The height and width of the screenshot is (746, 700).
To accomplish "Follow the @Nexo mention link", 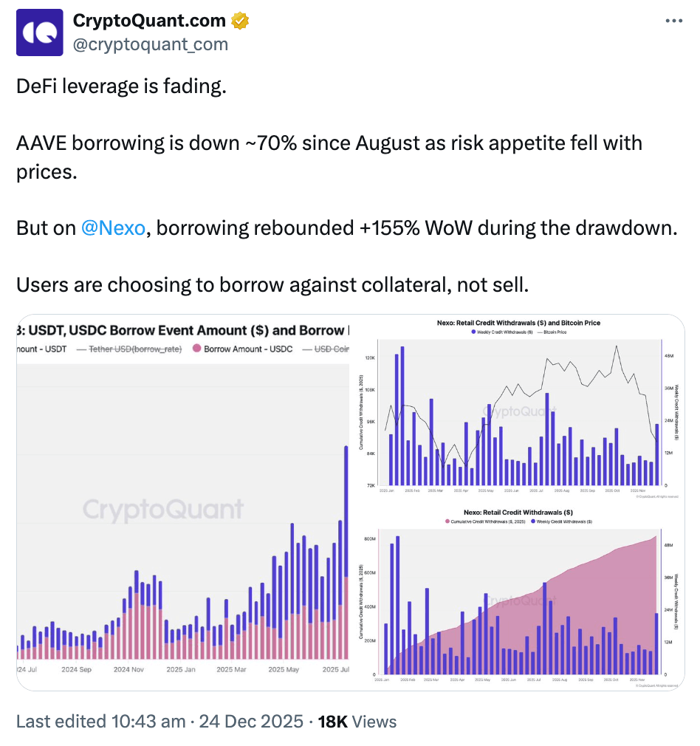I will [x=113, y=228].
